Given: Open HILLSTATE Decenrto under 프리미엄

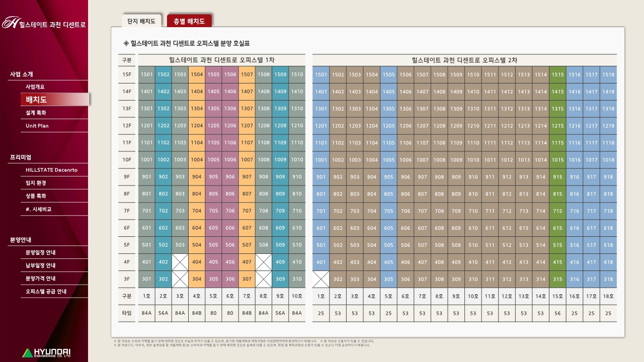Looking at the screenshot, I should pyautogui.click(x=52, y=170).
